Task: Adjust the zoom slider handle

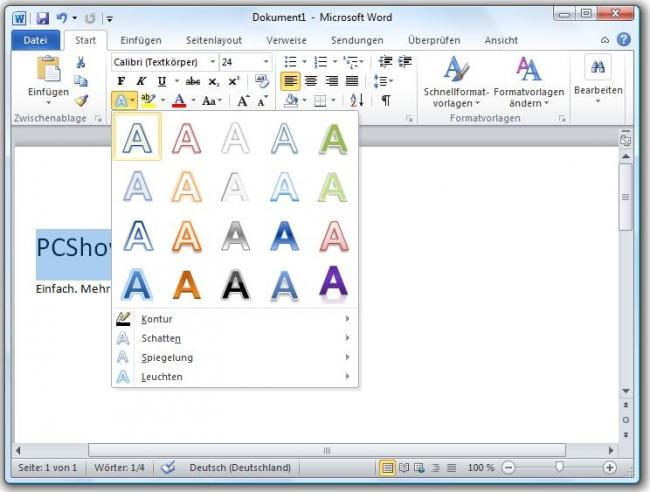Action: 559,467
